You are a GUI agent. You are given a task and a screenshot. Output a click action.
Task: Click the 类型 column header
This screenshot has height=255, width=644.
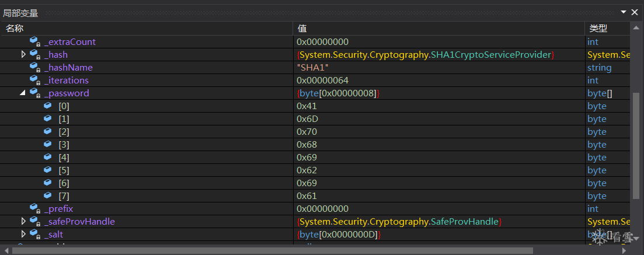(x=598, y=29)
